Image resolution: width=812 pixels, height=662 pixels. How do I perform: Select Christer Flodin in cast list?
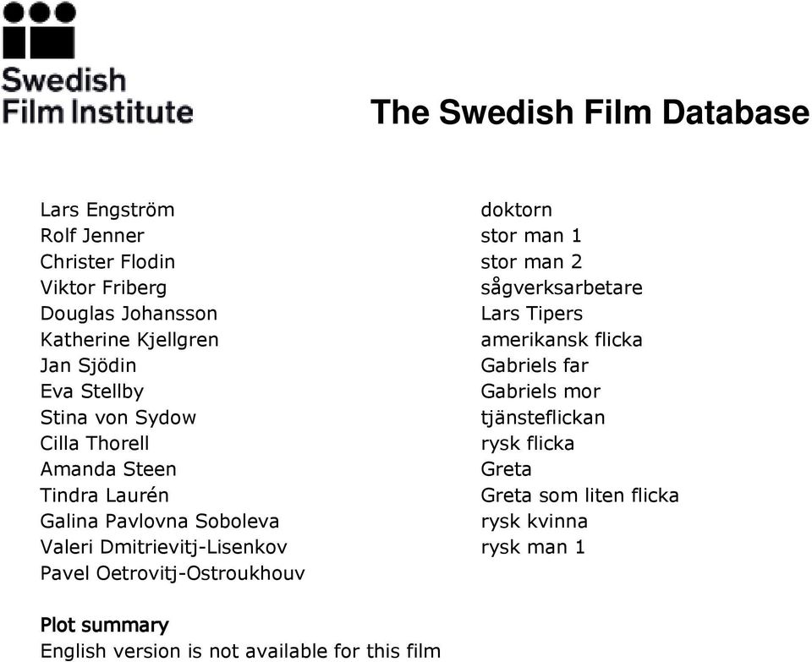coord(107,261)
